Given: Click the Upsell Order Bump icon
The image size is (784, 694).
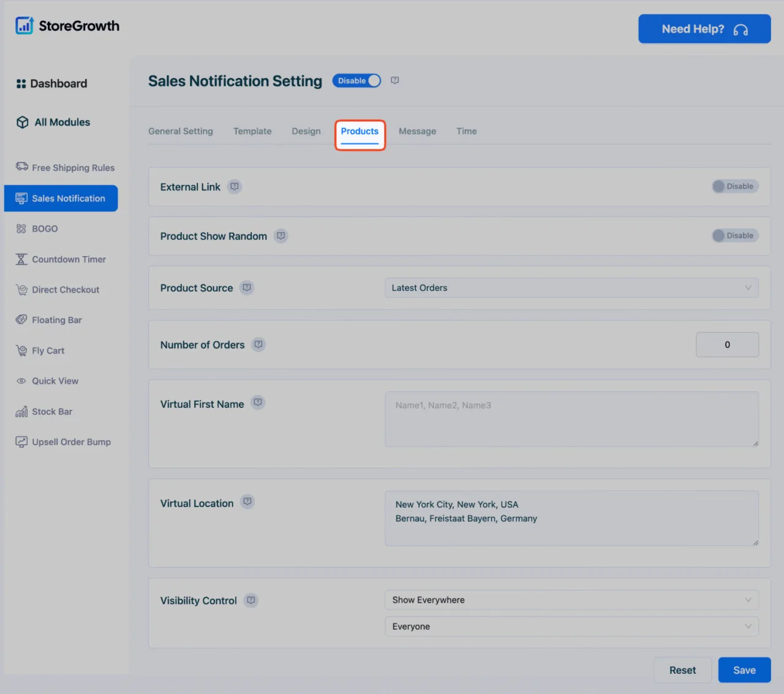Looking at the screenshot, I should pos(21,442).
